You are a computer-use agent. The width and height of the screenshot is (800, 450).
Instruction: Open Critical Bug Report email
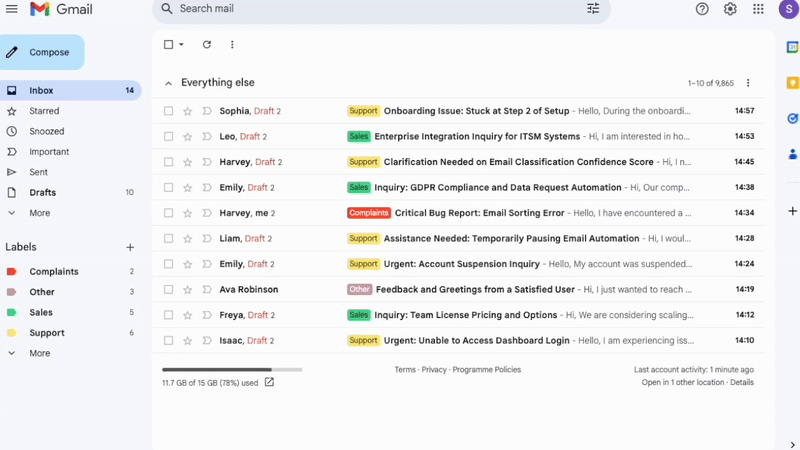[x=458, y=213]
